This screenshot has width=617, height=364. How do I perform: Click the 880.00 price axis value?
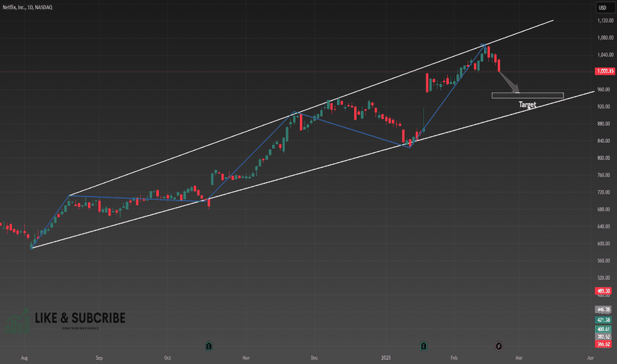tap(604, 124)
